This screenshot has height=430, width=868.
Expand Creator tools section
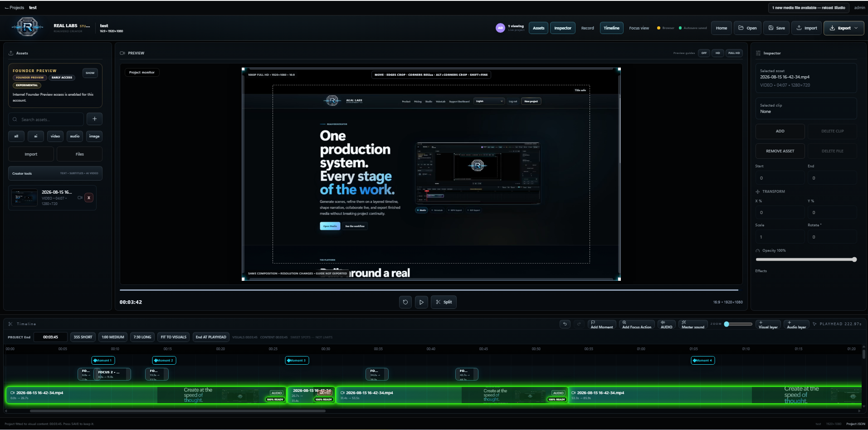click(55, 173)
